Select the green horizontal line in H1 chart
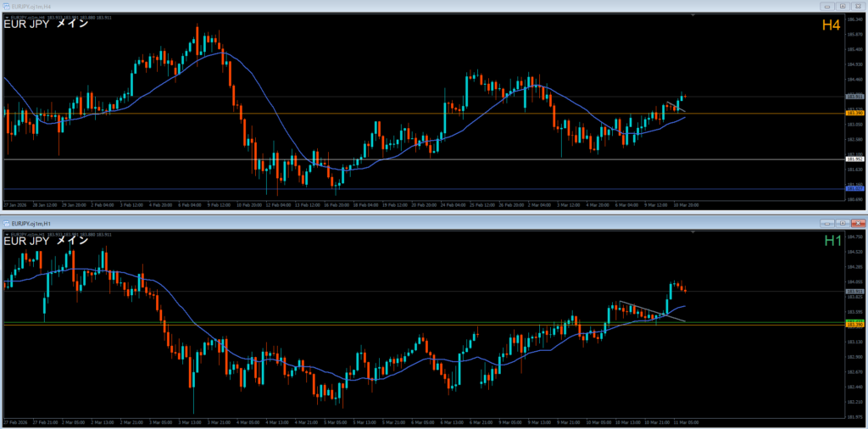868x429 pixels. 339,323
